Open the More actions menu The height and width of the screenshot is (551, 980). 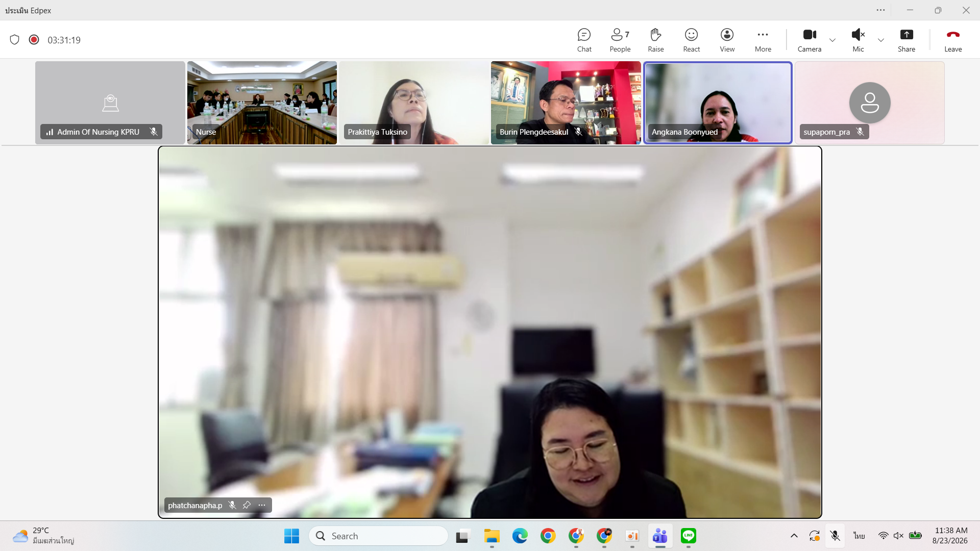[x=763, y=40]
